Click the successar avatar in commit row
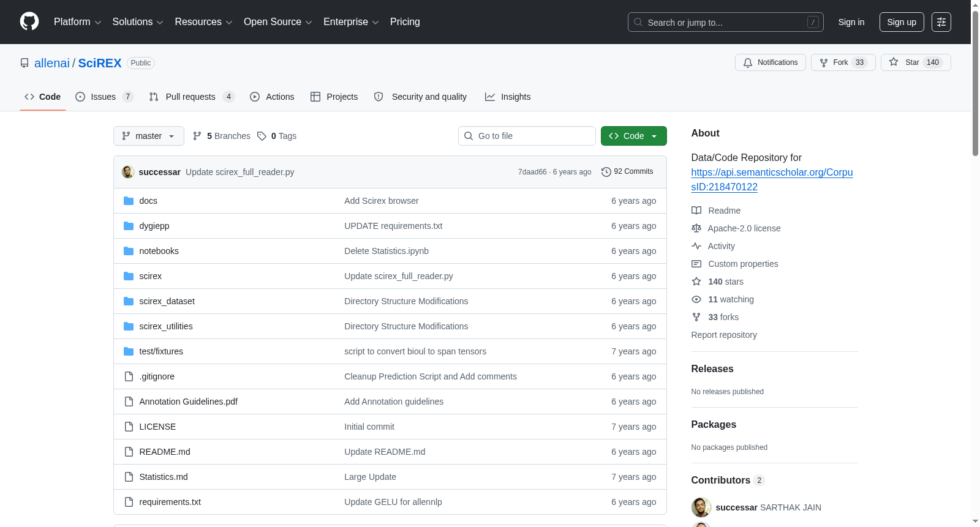 pyautogui.click(x=128, y=172)
